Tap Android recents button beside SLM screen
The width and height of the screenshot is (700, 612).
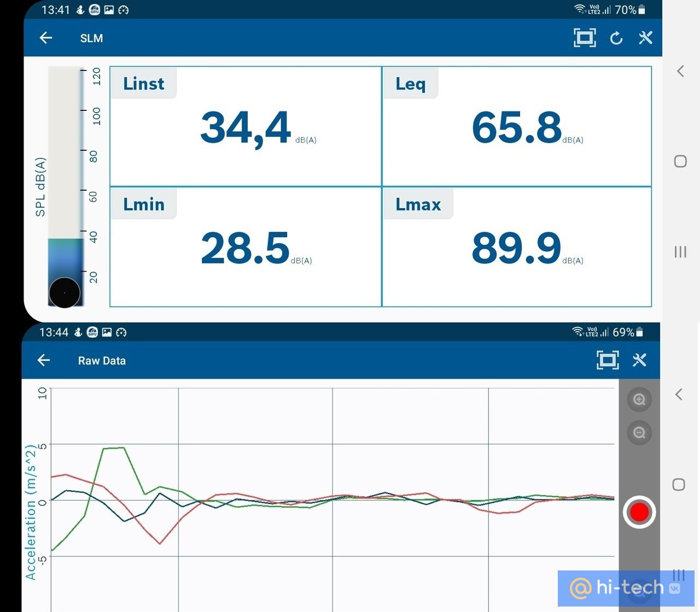pos(680,251)
